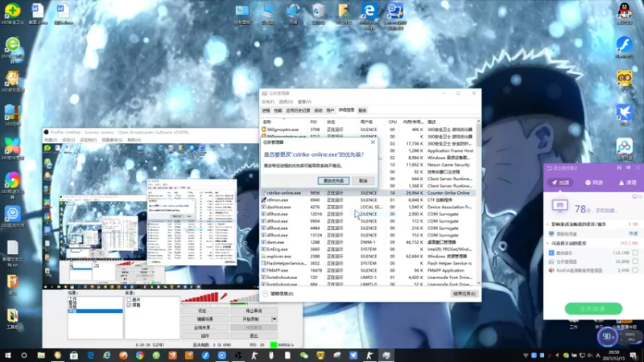Image resolution: width=644 pixels, height=362 pixels.
Task: Check the box right of 任务管理器 30.8MB
Action: 635,261
